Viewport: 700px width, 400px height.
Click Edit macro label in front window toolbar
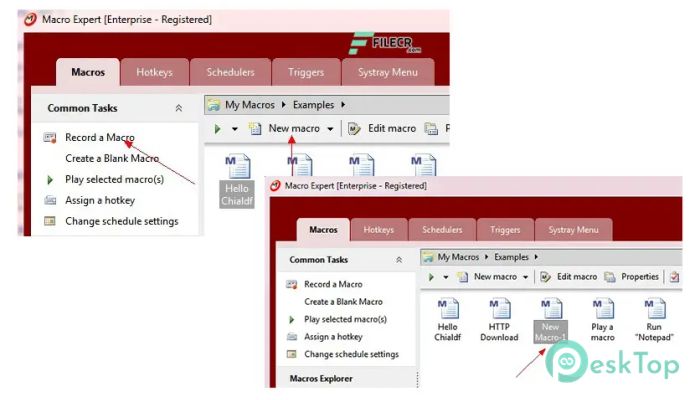point(577,277)
